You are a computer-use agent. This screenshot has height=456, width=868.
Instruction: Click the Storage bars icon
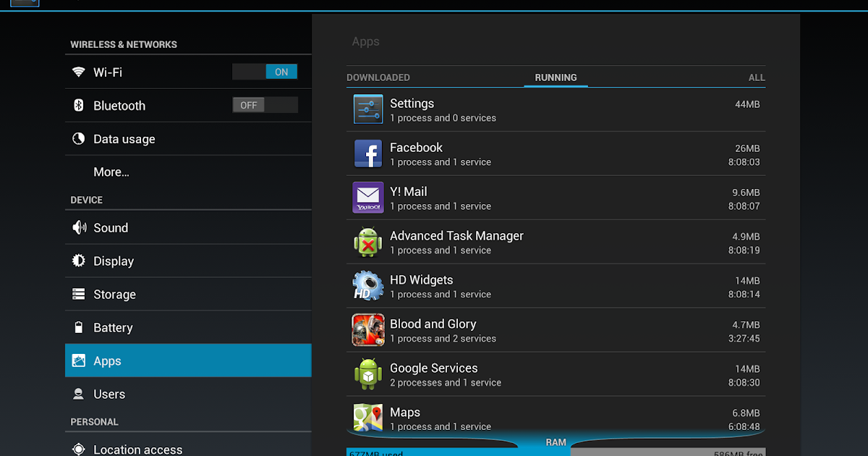(79, 294)
